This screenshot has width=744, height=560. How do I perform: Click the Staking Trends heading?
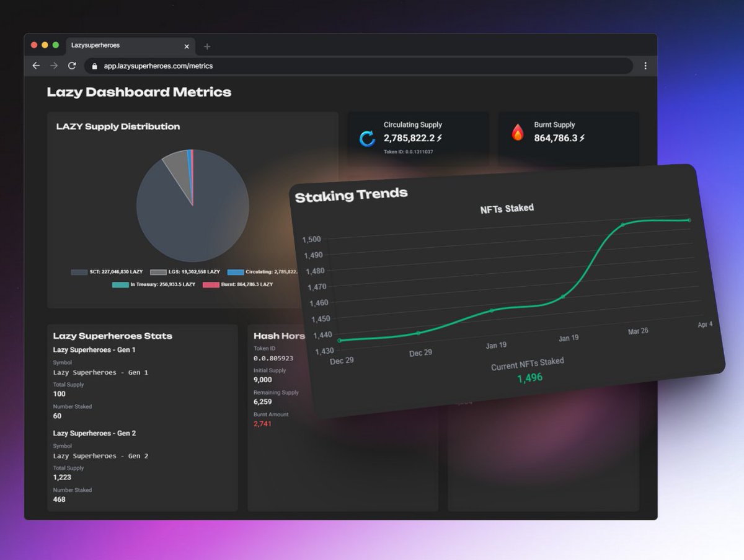click(x=351, y=196)
